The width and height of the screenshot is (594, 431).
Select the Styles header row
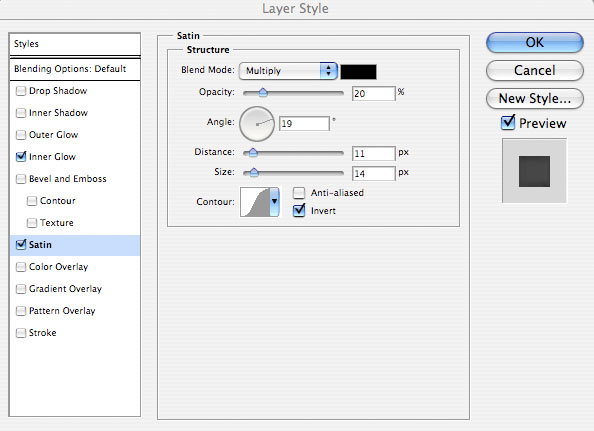(75, 44)
